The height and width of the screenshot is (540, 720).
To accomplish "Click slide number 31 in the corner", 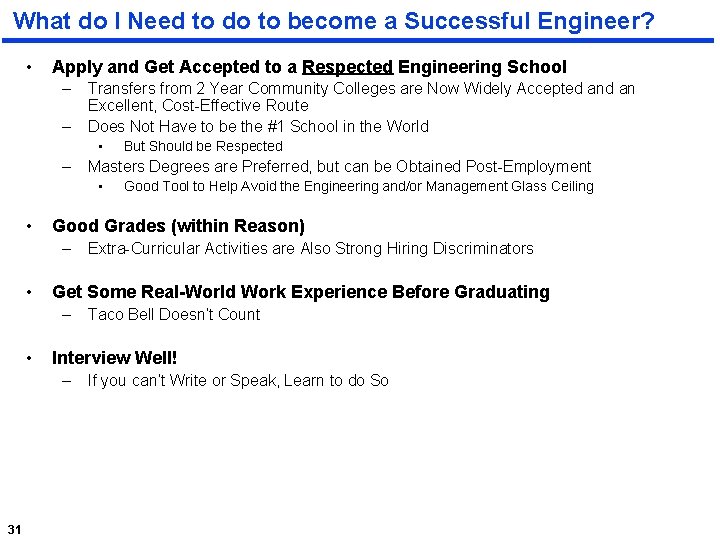I will click(15, 529).
